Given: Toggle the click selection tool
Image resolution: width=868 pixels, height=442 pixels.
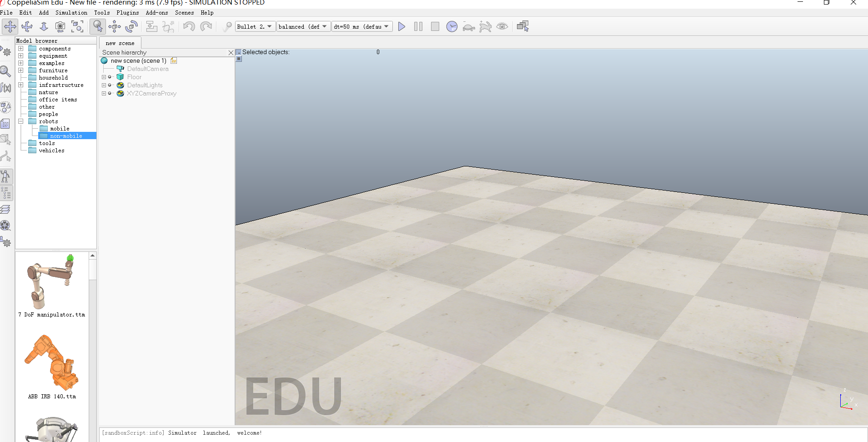Looking at the screenshot, I should pyautogui.click(x=97, y=26).
